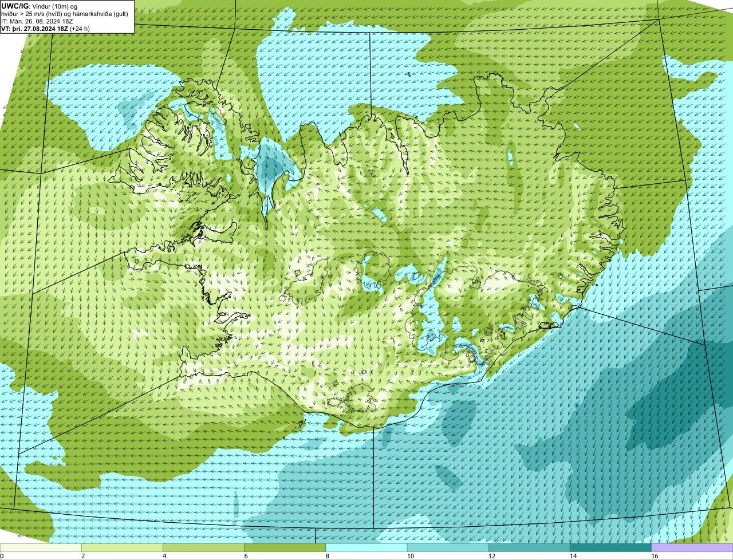The width and height of the screenshot is (733, 560).
Task: Click the 'IT: Mán. 26. 08. 2024 18Z' line
Action: pyautogui.click(x=37, y=21)
